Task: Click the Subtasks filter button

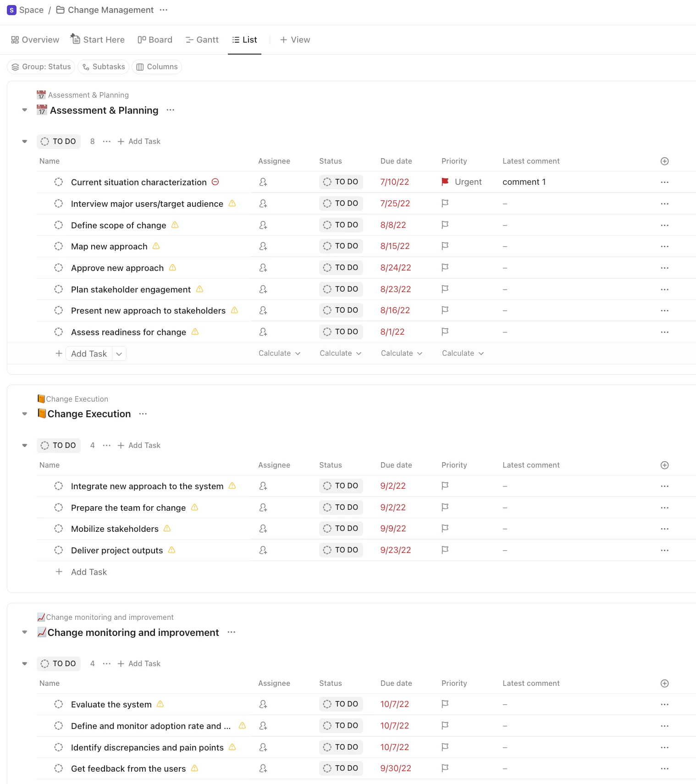Action: pos(104,67)
